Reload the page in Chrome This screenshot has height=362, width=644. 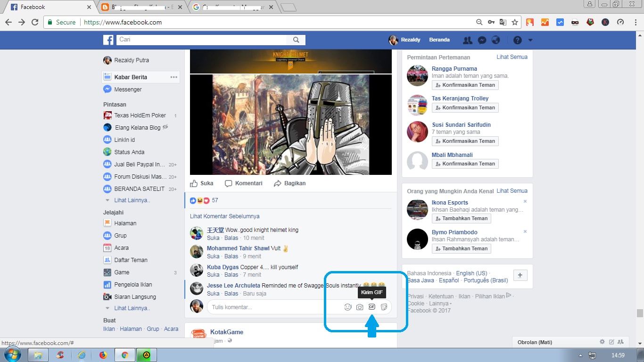[34, 22]
